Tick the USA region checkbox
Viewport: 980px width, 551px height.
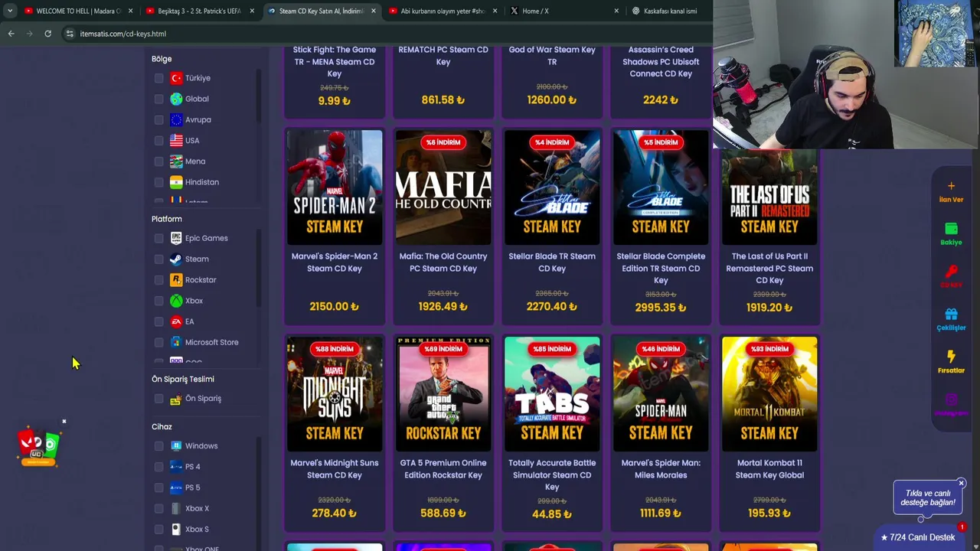pyautogui.click(x=158, y=141)
